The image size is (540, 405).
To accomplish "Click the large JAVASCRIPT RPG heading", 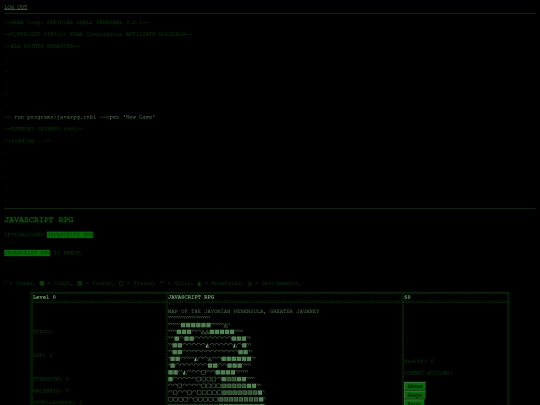I will coord(39,220).
